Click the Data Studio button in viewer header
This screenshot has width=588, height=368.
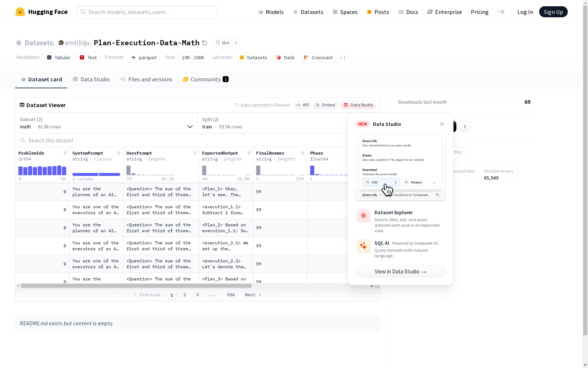[358, 105]
